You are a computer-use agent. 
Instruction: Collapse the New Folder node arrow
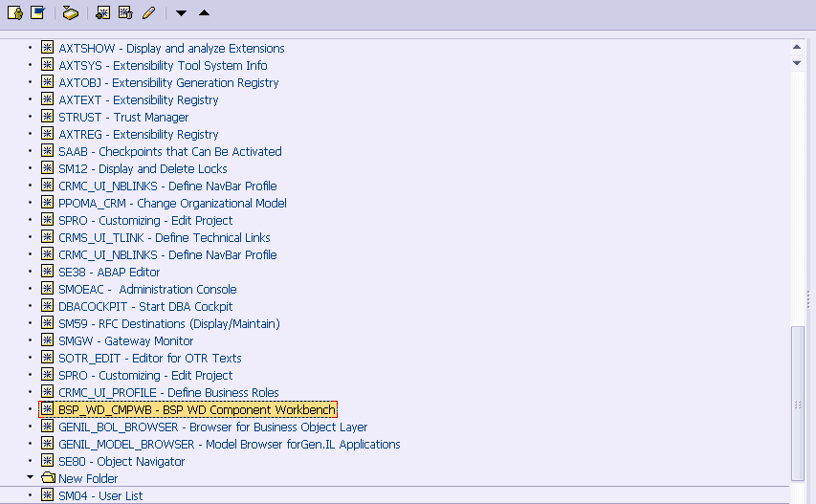(x=31, y=477)
